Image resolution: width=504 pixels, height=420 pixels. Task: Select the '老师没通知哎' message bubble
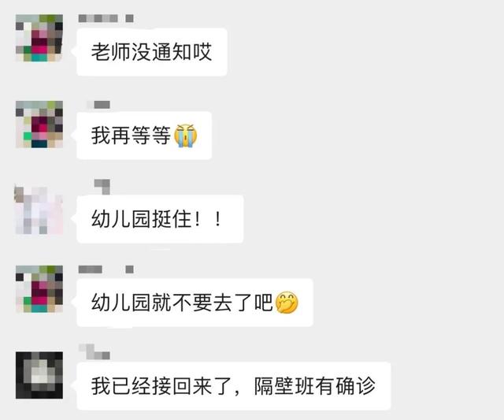[x=152, y=52]
